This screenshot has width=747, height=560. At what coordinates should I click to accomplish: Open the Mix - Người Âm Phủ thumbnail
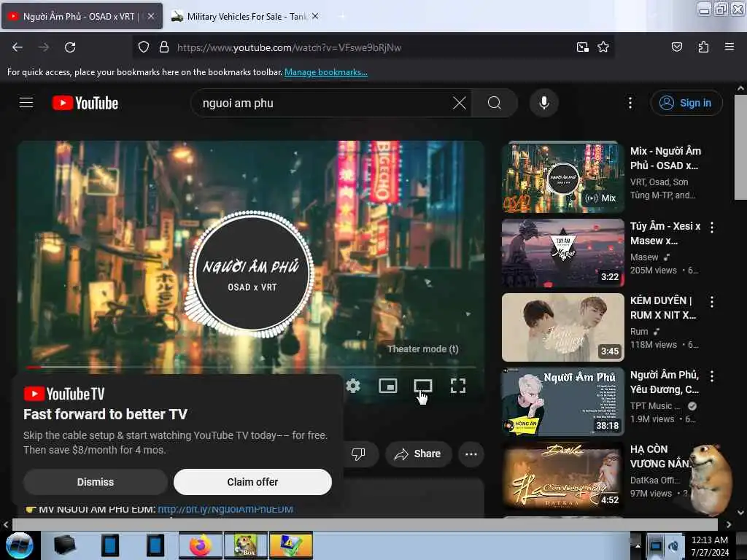562,178
